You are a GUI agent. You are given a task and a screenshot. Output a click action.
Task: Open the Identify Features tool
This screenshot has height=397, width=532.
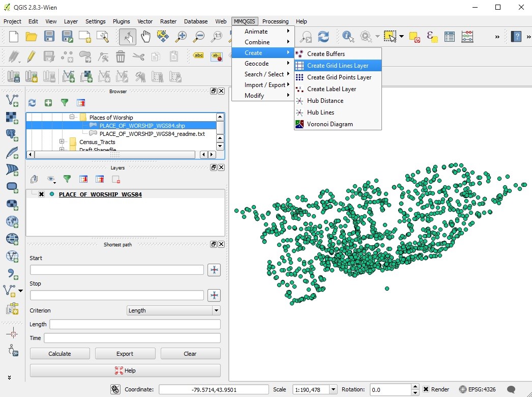[348, 37]
